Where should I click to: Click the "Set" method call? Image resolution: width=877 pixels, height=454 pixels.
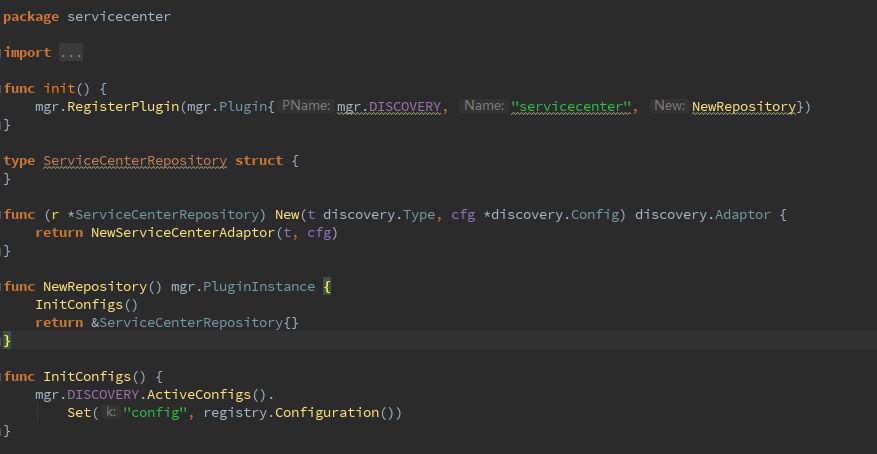click(x=79, y=413)
